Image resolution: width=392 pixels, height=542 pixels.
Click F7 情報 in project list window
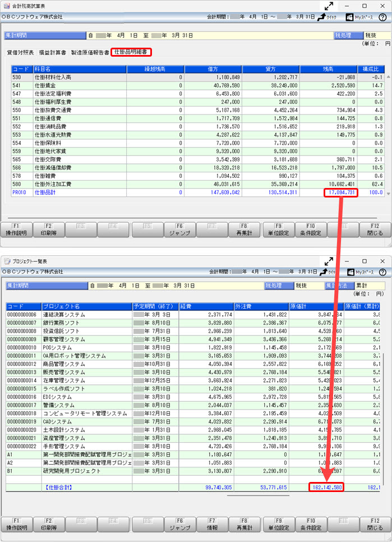pos(212,525)
